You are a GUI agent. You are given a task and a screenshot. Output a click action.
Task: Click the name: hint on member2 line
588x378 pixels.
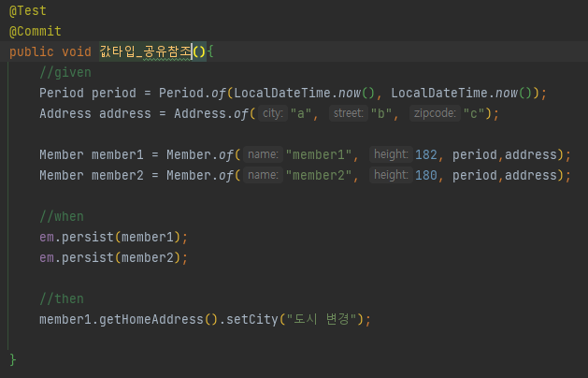[264, 175]
